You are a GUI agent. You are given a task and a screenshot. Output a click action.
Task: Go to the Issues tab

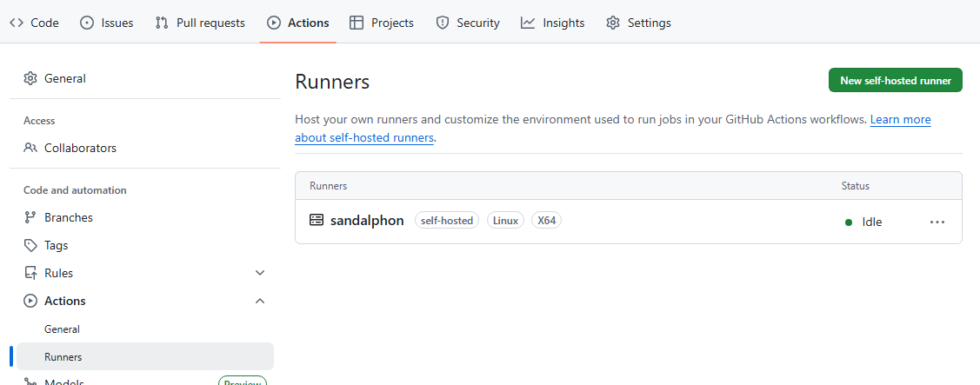tap(107, 23)
